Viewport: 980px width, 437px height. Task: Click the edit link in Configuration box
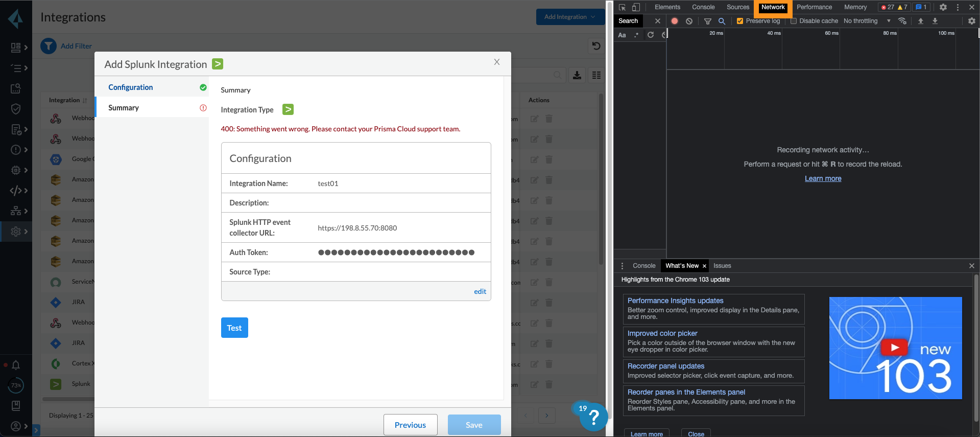480,291
